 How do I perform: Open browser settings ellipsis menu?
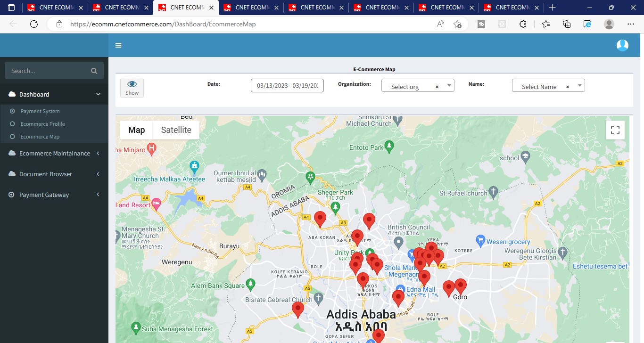click(631, 24)
